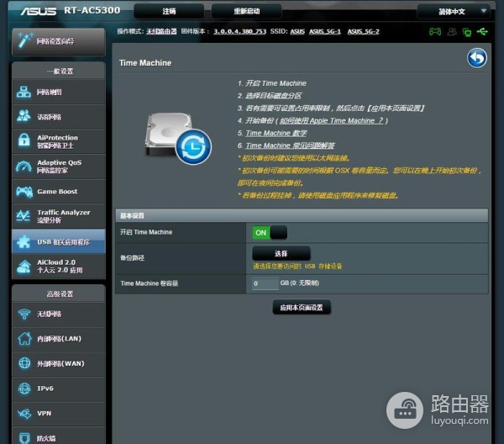Open Wireless settings wifi icon

point(24,314)
